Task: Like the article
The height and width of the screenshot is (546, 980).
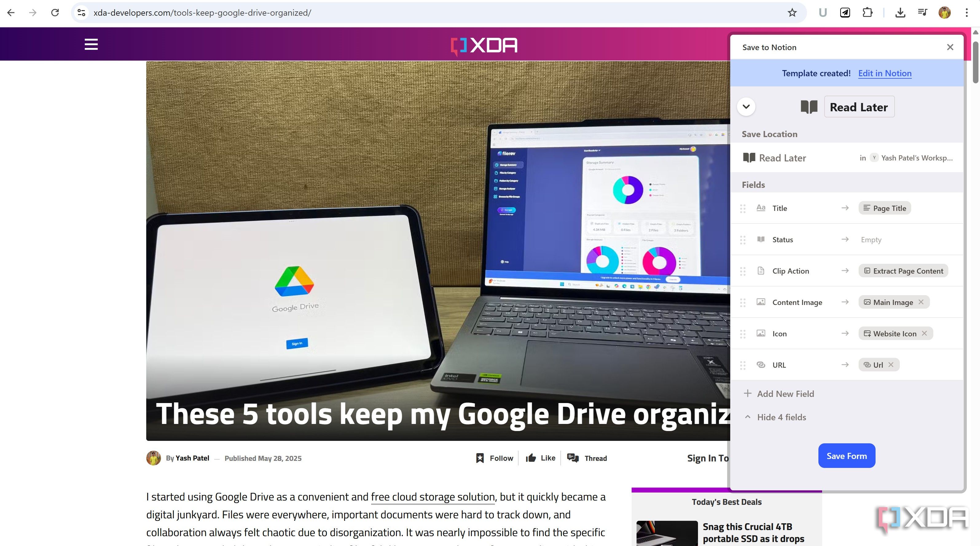Action: click(x=540, y=458)
